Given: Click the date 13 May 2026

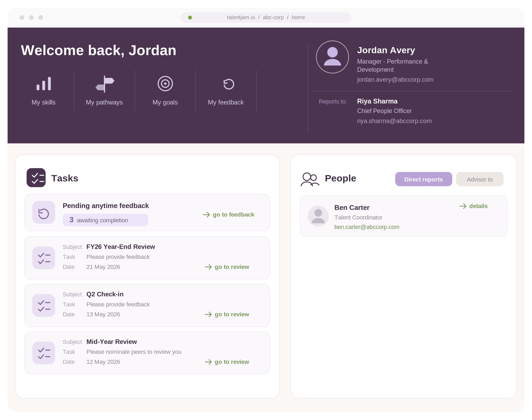Looking at the screenshot, I should click(x=103, y=314).
